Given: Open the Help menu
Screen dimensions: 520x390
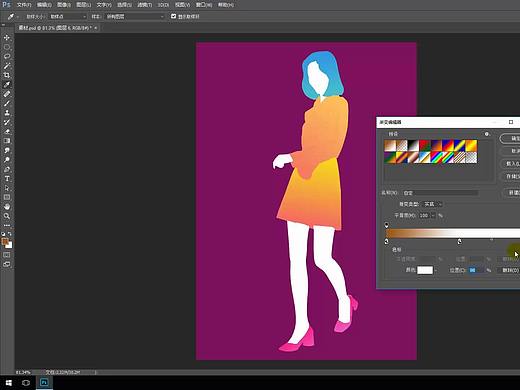Looking at the screenshot, I should click(x=226, y=5).
